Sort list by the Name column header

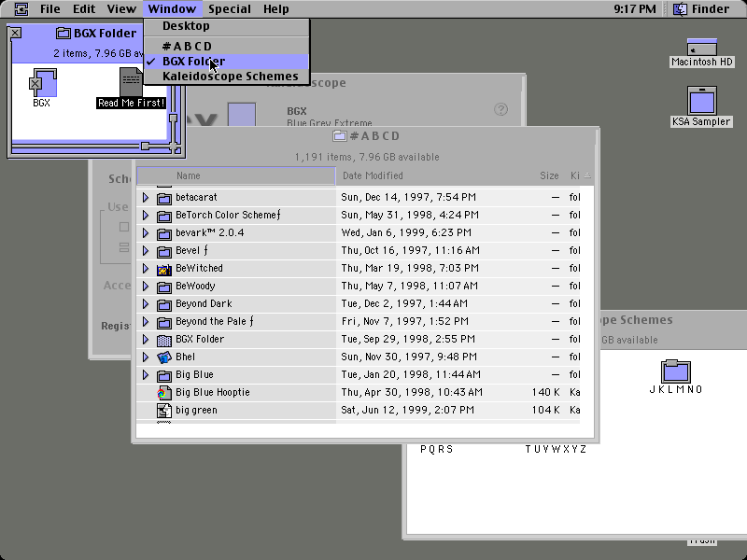236,175
